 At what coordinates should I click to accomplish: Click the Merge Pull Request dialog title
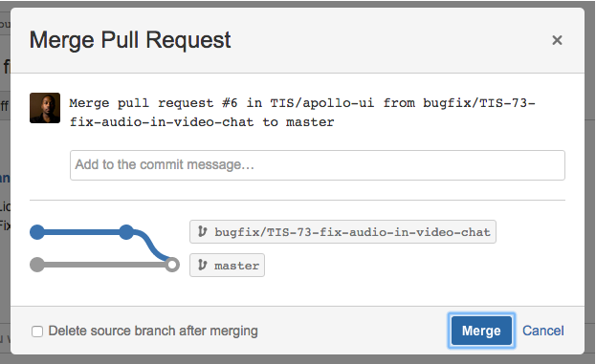pyautogui.click(x=130, y=40)
